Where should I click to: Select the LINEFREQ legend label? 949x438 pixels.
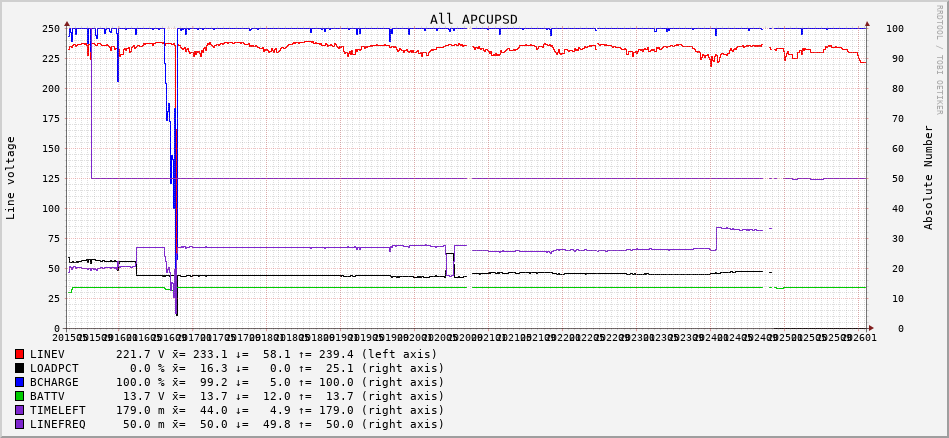pos(58,424)
